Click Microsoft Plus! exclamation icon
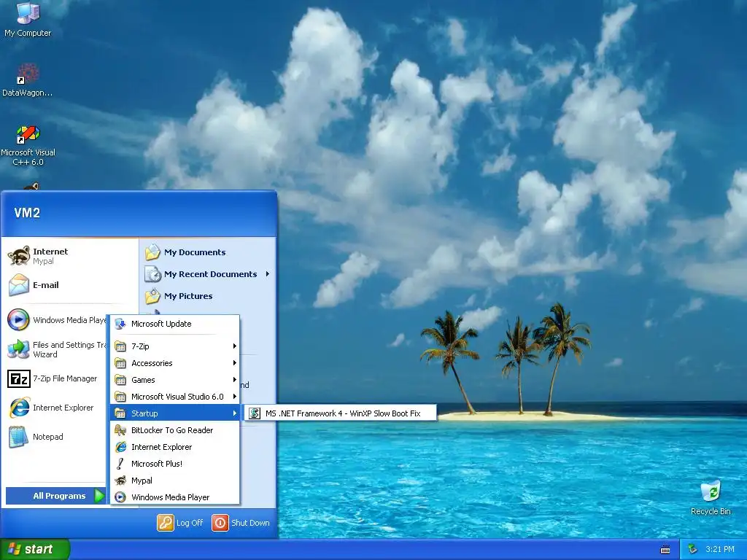This screenshot has width=747, height=560. pyautogui.click(x=120, y=463)
